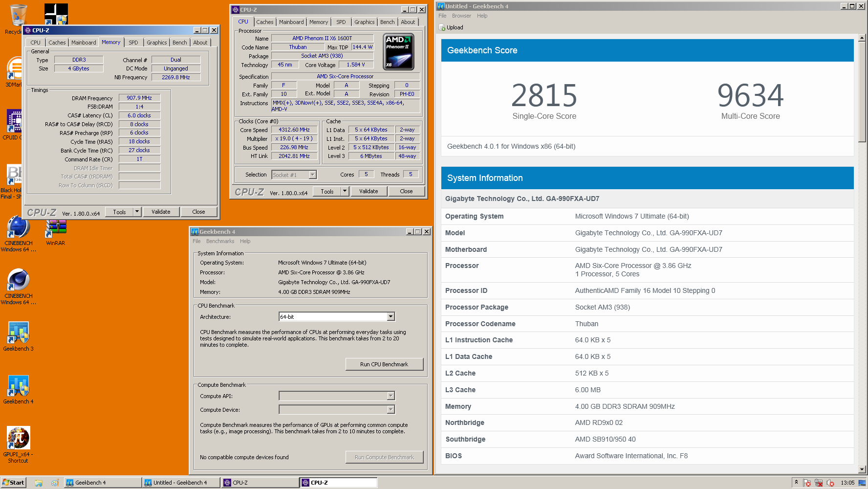
Task: Open Bench tab in CPU-Z CPU window
Action: [387, 22]
